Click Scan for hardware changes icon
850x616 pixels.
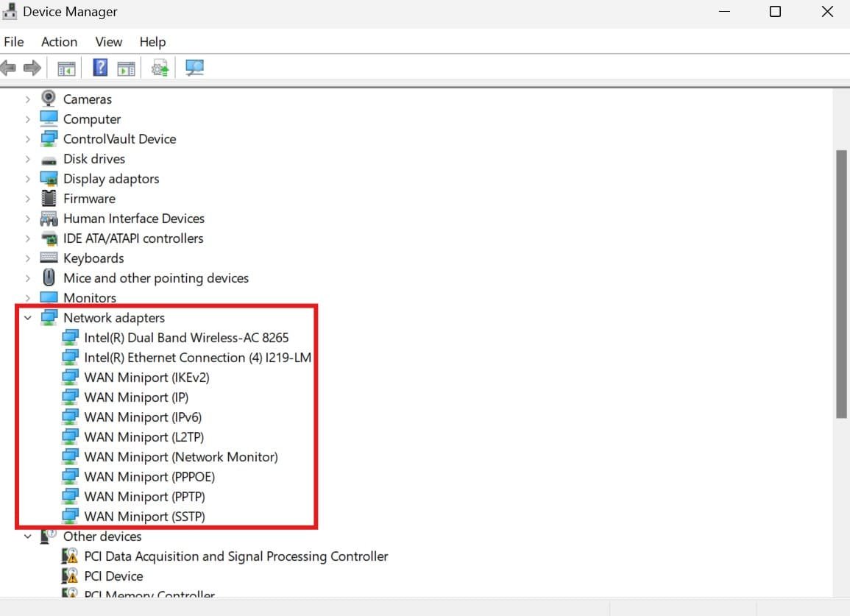coord(194,68)
